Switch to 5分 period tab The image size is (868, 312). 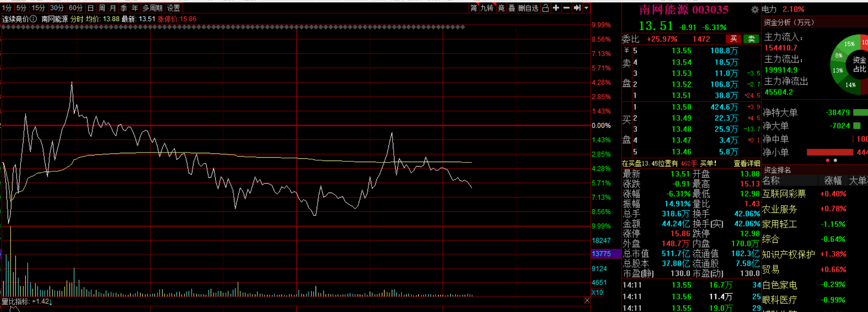[x=21, y=8]
